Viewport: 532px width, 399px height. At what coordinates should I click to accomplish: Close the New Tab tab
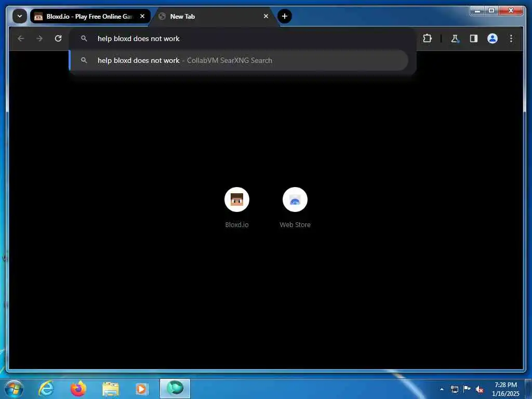[266, 16]
